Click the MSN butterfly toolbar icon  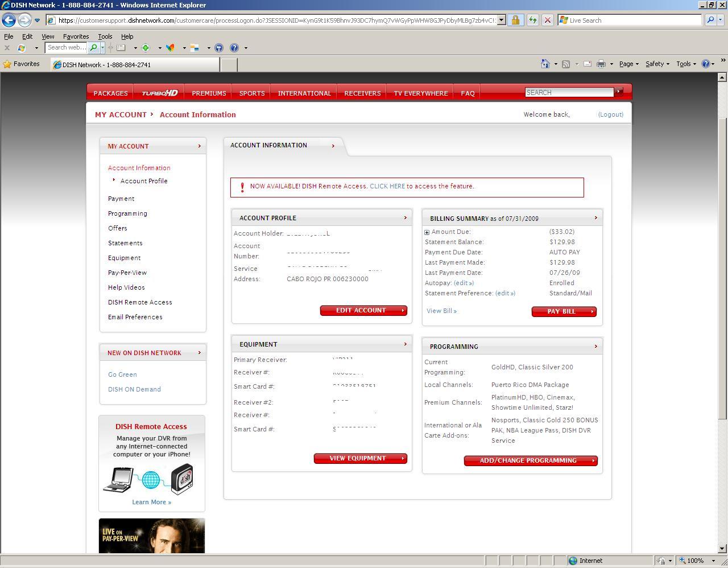pyautogui.click(x=170, y=48)
